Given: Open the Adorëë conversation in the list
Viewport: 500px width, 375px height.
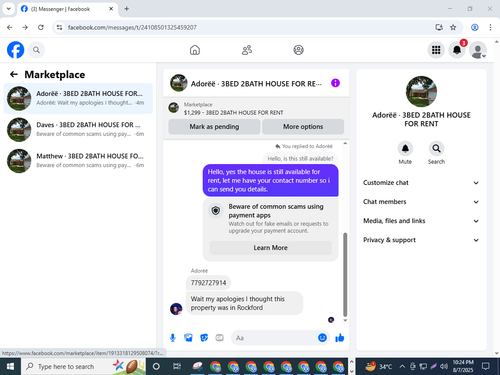Looking at the screenshot, I should (x=78, y=98).
